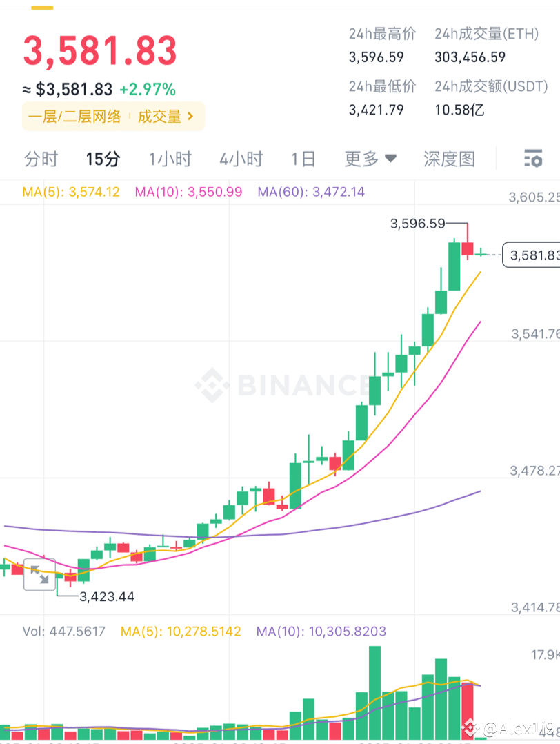Open the 深度图 depth chart view
560x744 pixels.
(x=449, y=159)
